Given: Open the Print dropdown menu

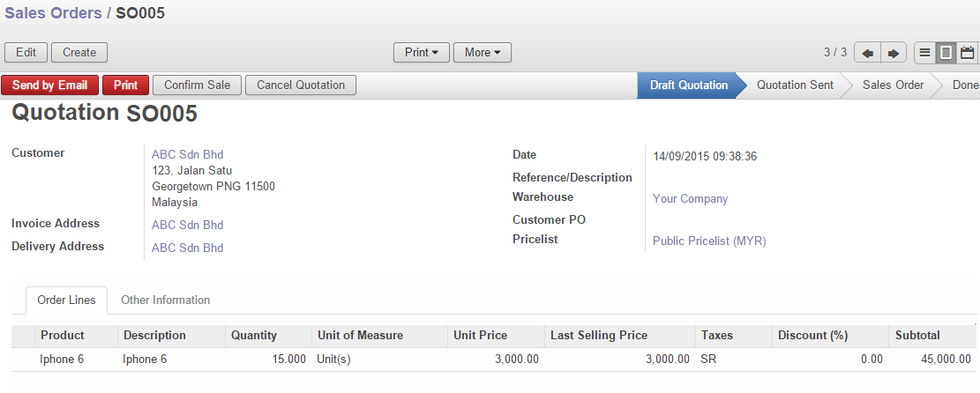Looking at the screenshot, I should [421, 53].
